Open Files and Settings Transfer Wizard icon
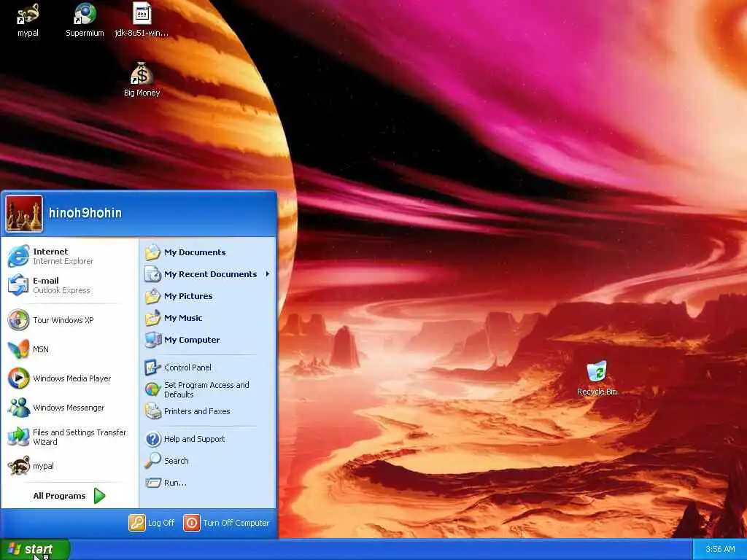The width and height of the screenshot is (747, 560). (x=18, y=437)
